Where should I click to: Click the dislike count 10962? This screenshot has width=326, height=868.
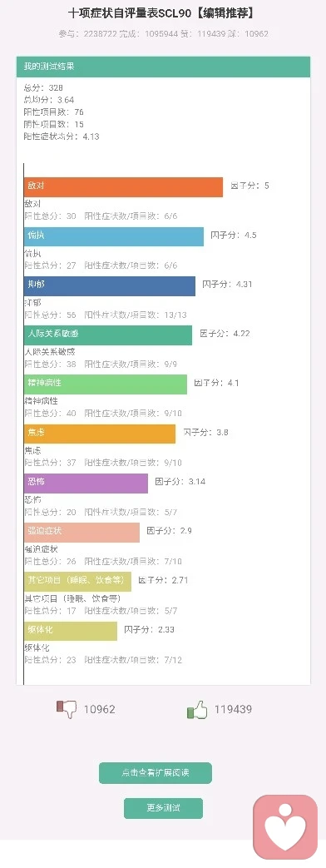click(x=100, y=709)
